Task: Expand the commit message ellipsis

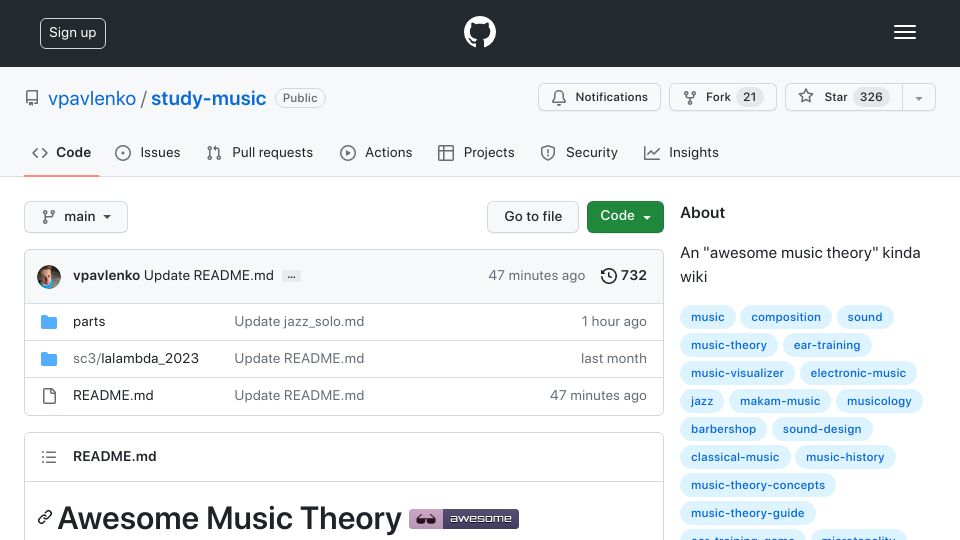Action: point(291,277)
